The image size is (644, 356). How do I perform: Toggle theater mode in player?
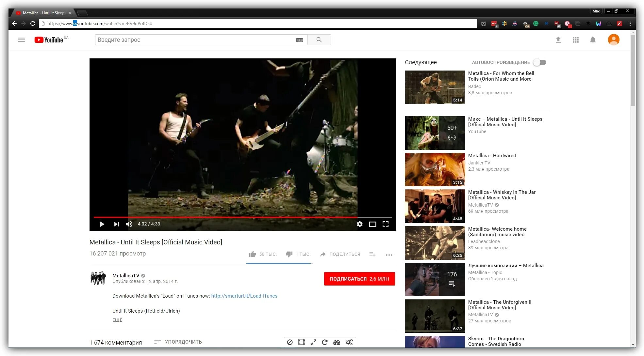[x=372, y=224]
